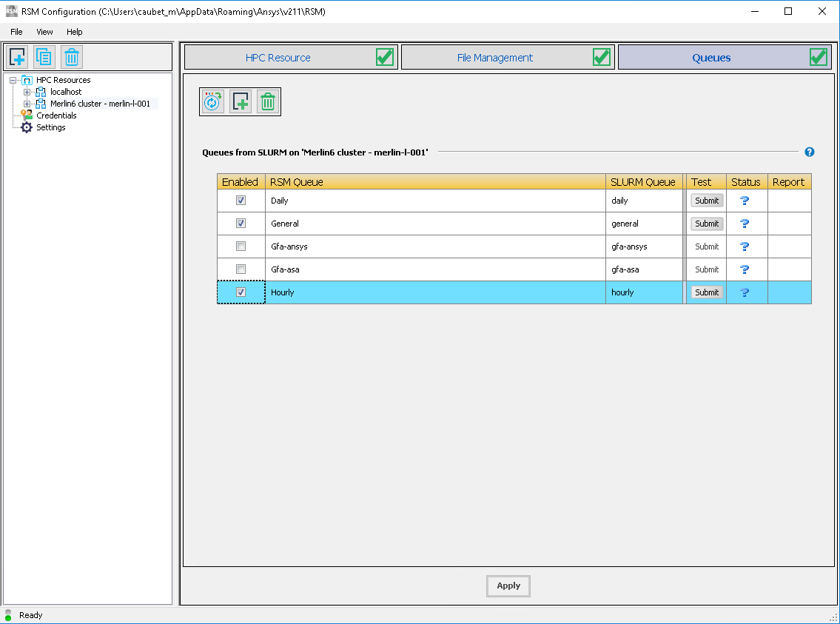Screen dimensions: 840x624
Task: Open the File menu
Action: 16,32
